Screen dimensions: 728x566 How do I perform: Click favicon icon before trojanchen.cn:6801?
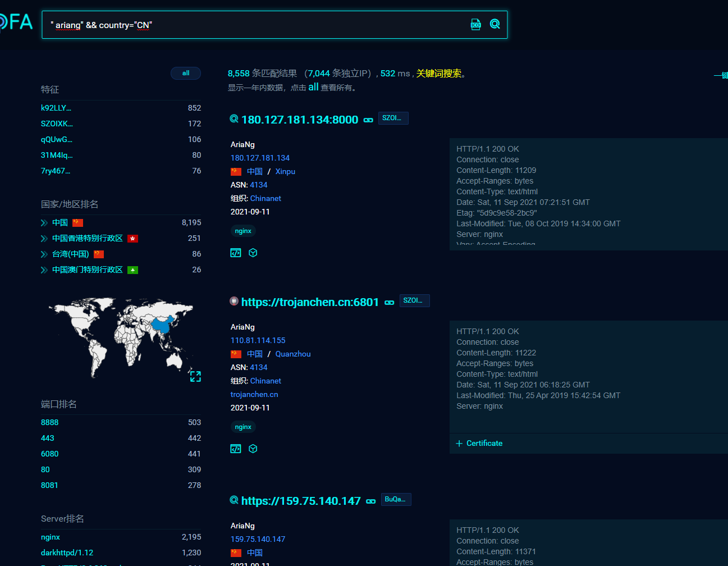pyautogui.click(x=234, y=301)
